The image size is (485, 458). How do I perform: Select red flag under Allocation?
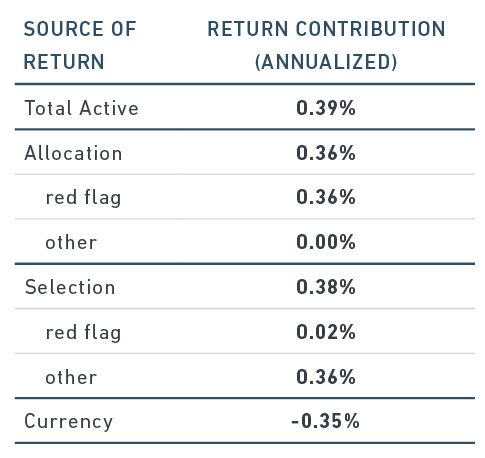(83, 198)
